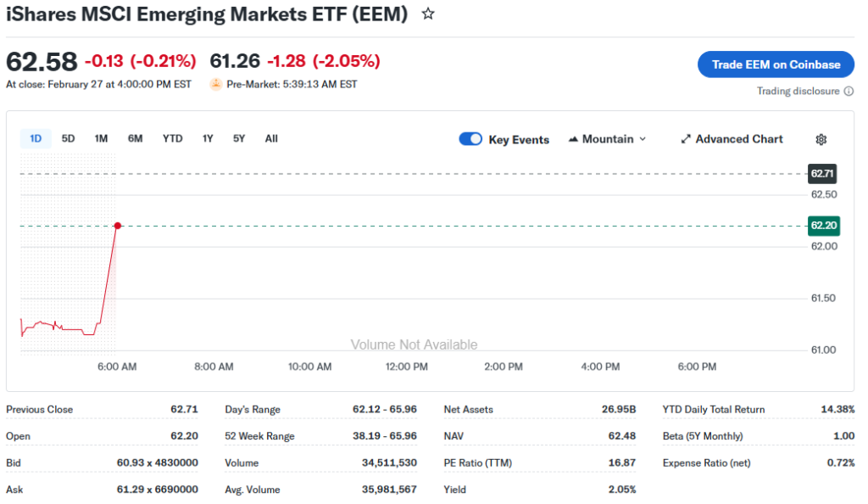Switch to the 5D time range
The height and width of the screenshot is (504, 868).
69,138
